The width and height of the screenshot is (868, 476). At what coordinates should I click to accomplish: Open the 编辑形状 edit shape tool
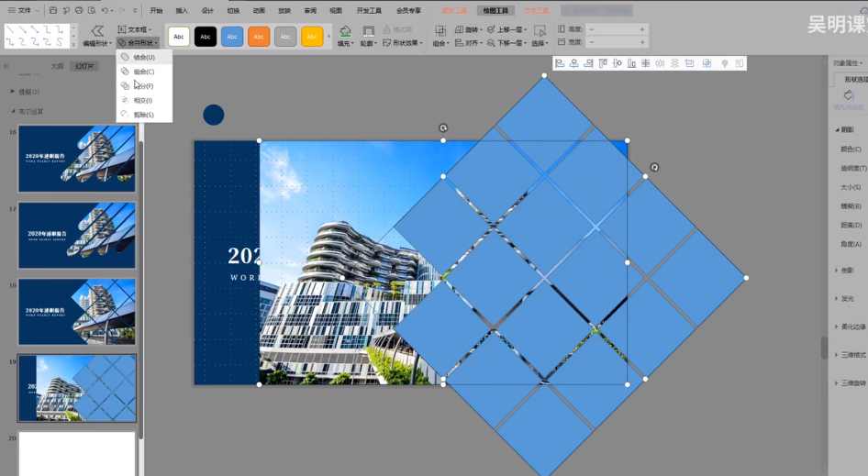97,36
